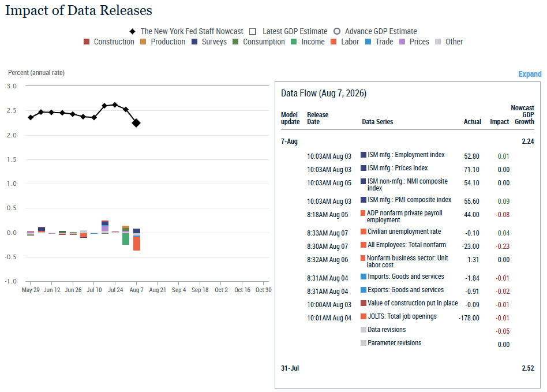Click the Income legend green square
This screenshot has height=392, width=547.
(x=294, y=42)
